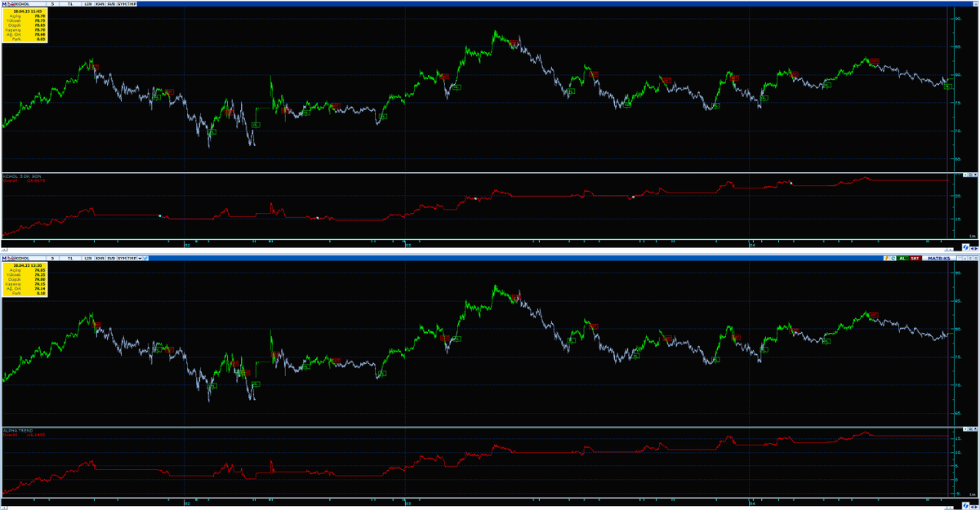The image size is (980, 510).
Task: Click the chart navigation arrows icon at bottom right
Action: click(x=974, y=507)
